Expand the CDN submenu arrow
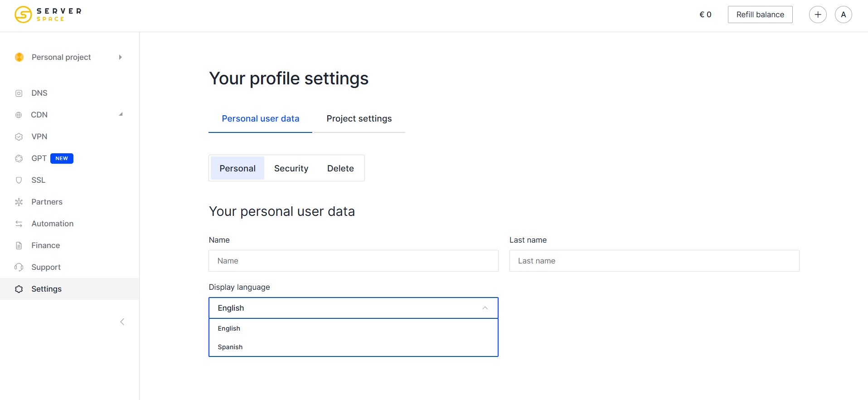The height and width of the screenshot is (400, 868). pos(121,115)
